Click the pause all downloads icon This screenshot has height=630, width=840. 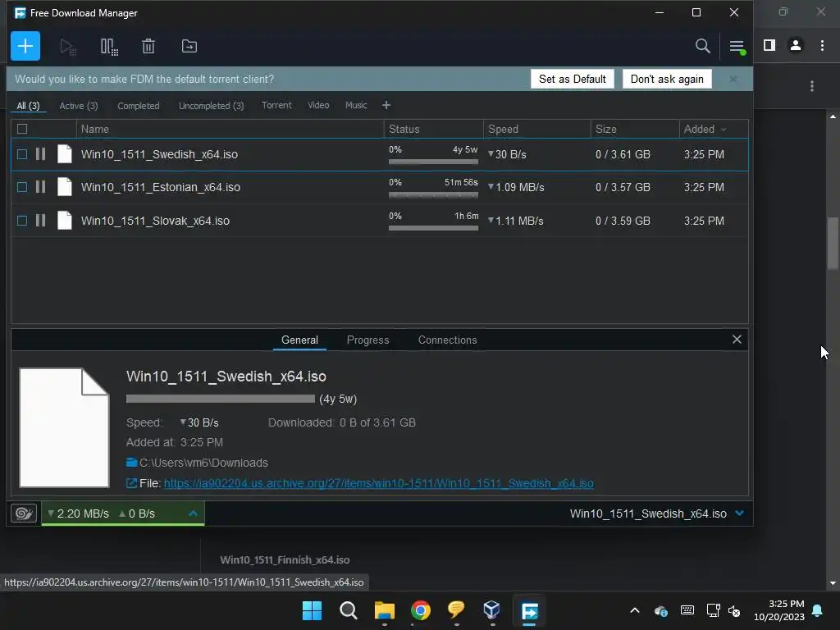pos(109,47)
